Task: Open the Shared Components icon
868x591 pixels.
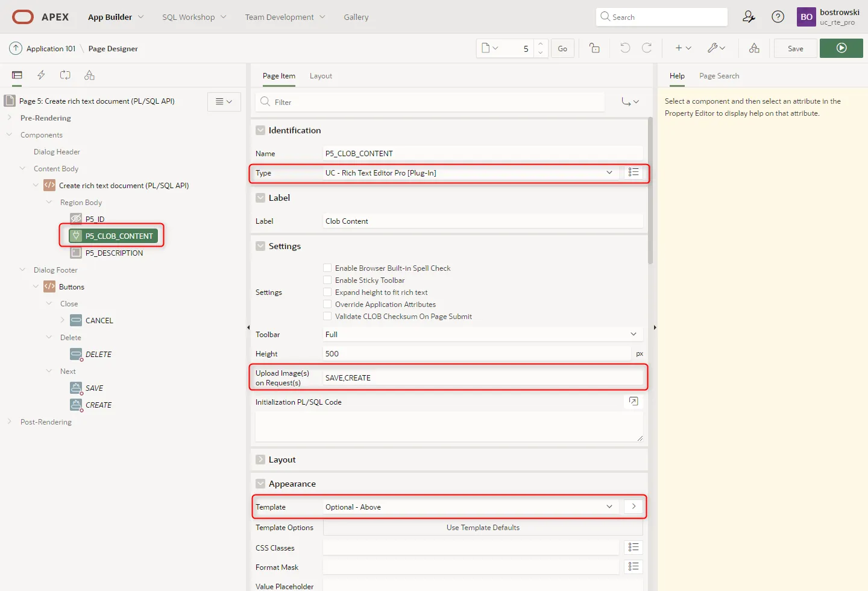Action: (754, 48)
